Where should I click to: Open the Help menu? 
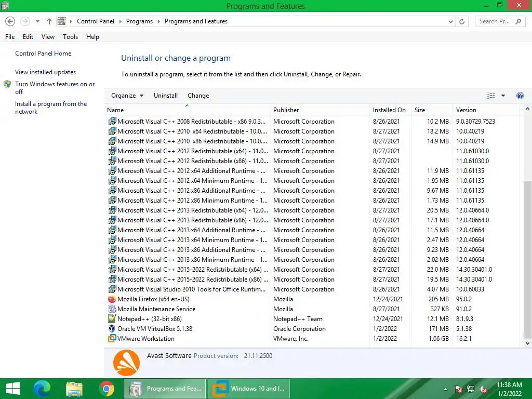92,37
